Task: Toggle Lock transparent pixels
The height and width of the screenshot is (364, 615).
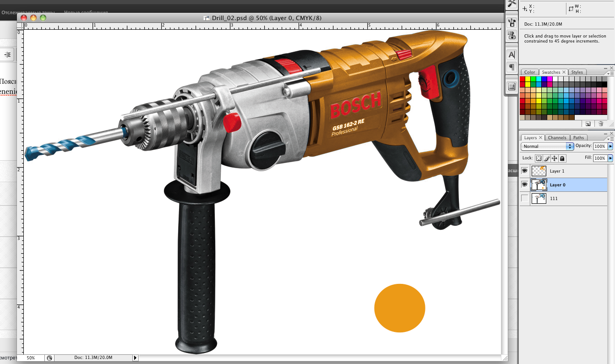Action: 539,158
